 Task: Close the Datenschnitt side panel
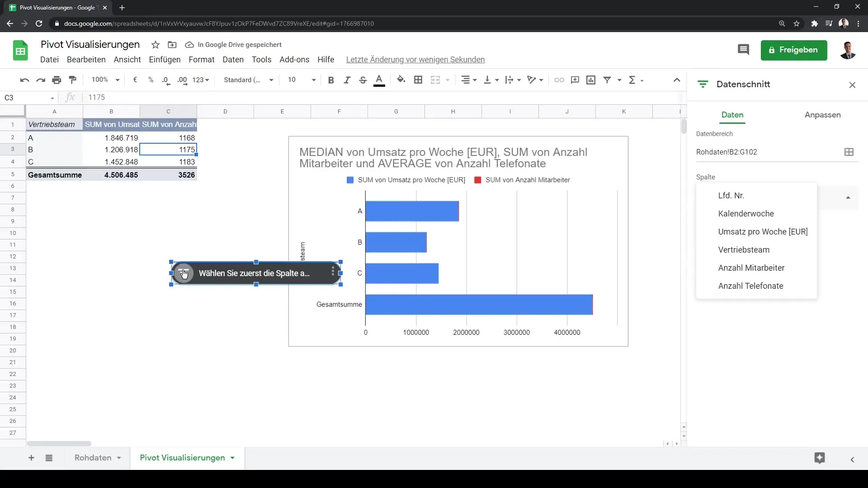click(x=852, y=85)
